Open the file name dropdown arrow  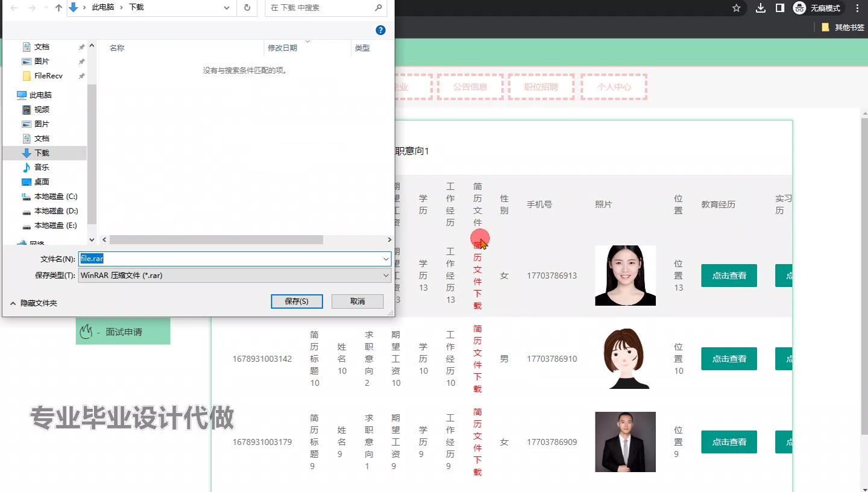pyautogui.click(x=386, y=259)
